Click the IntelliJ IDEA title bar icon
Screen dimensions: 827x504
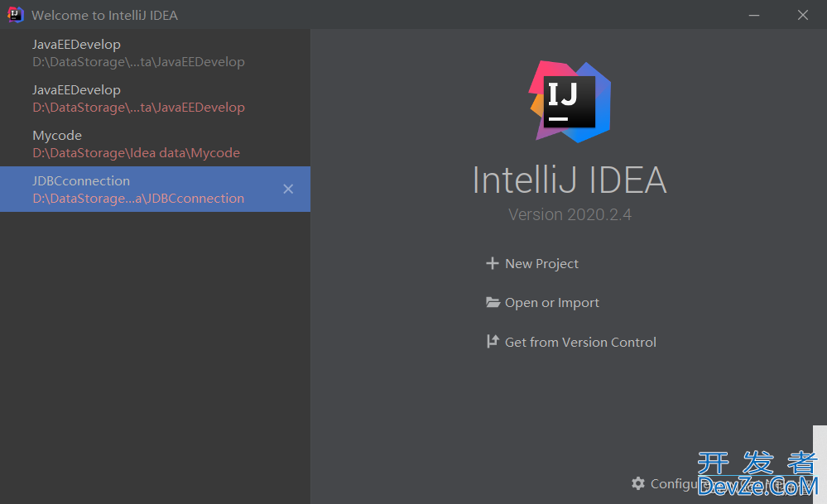pyautogui.click(x=15, y=15)
